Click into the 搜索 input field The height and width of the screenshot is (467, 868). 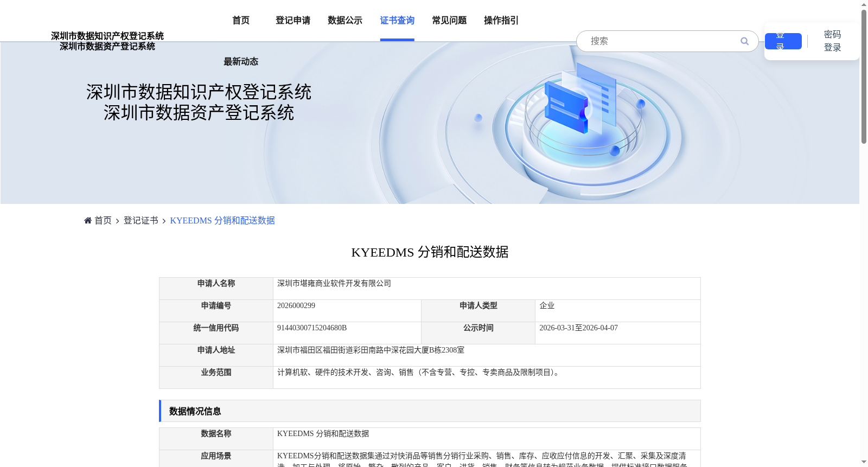coord(662,41)
